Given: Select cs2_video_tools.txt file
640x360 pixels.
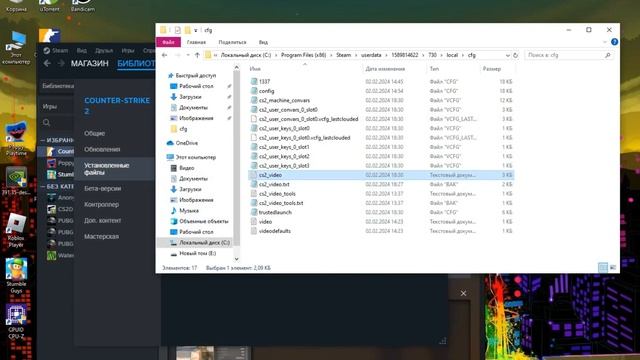Looking at the screenshot, I should coord(281,203).
